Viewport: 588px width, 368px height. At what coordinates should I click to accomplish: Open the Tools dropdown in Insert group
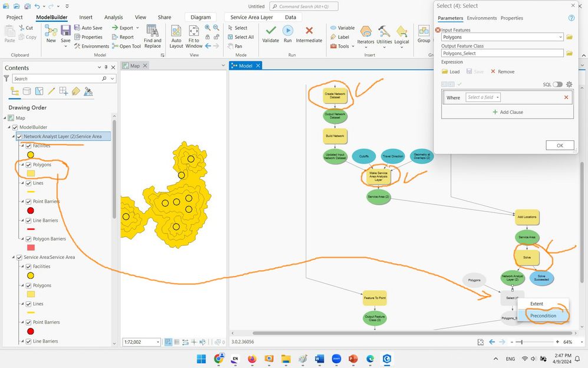[x=353, y=46]
